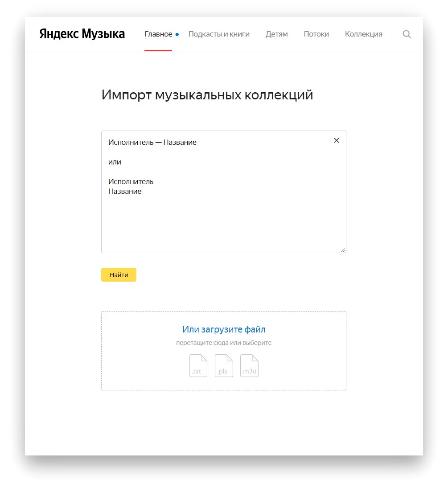Select the .pls file icon
448x488 pixels.
click(x=224, y=366)
